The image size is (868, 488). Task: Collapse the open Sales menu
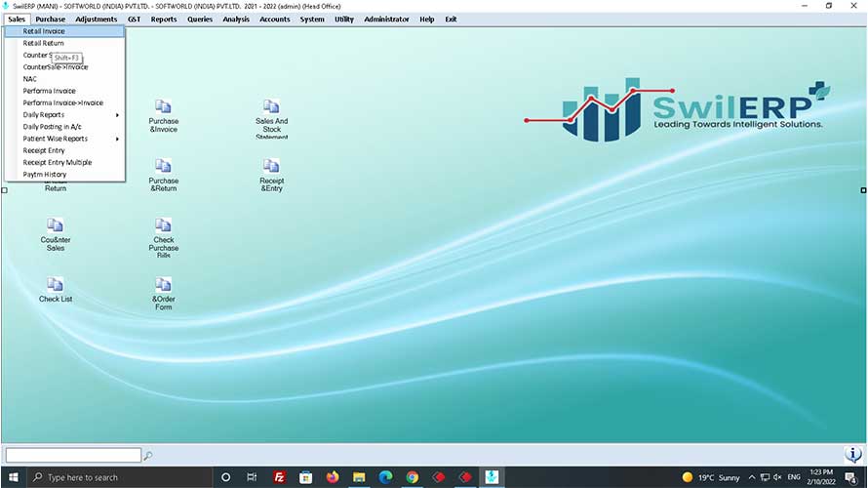pos(17,19)
